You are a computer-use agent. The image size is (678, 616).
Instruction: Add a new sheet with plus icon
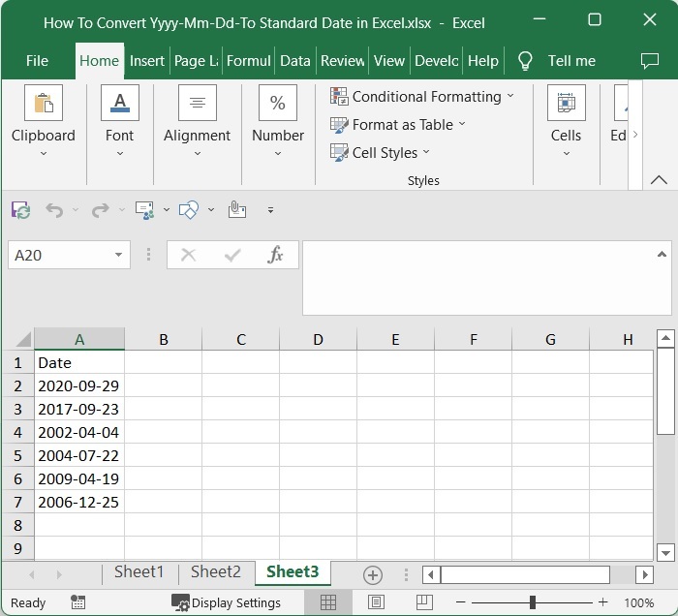[373, 574]
